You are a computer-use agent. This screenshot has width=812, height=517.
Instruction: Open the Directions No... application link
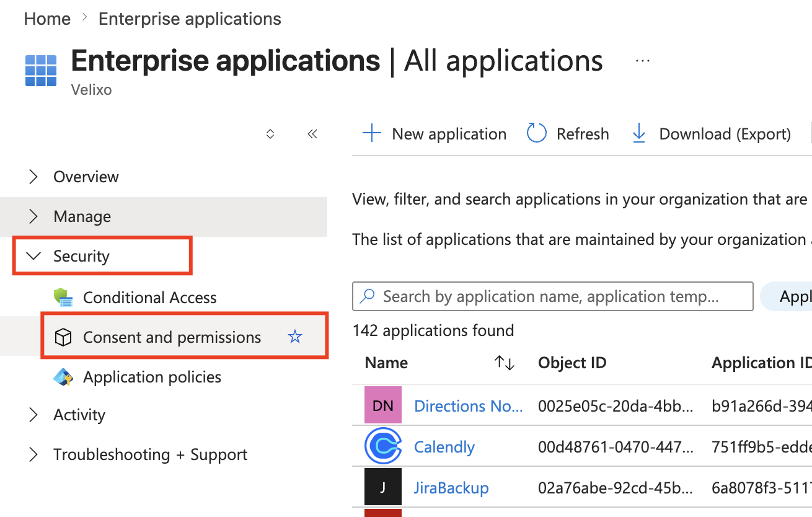click(x=469, y=405)
